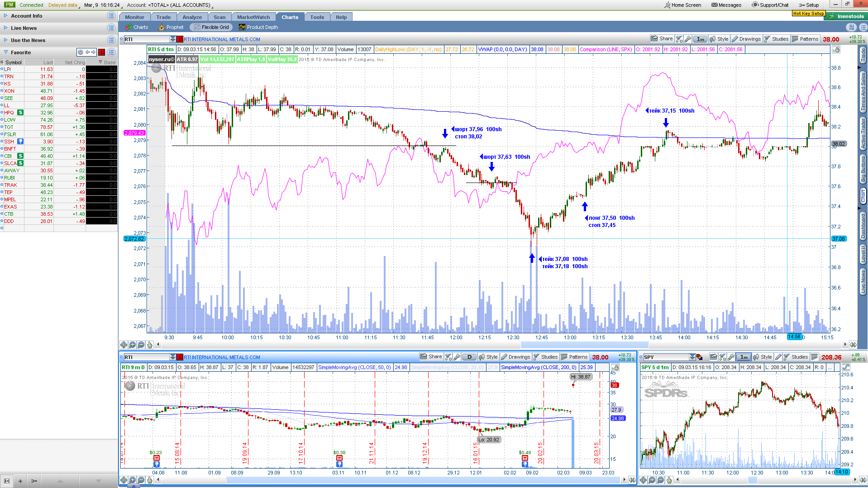Screen dimensions: 868x488
Task: Open Messages in the top bar
Action: [x=726, y=5]
